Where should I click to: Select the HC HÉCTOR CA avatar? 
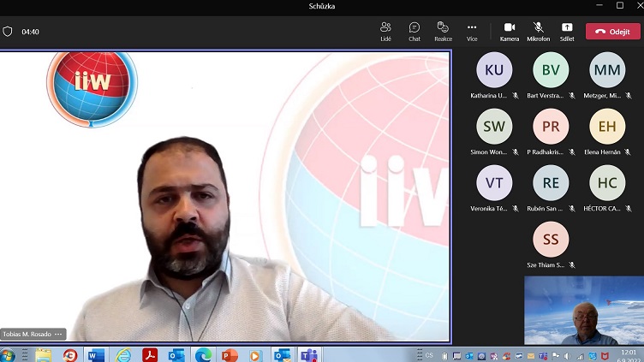coord(607,182)
